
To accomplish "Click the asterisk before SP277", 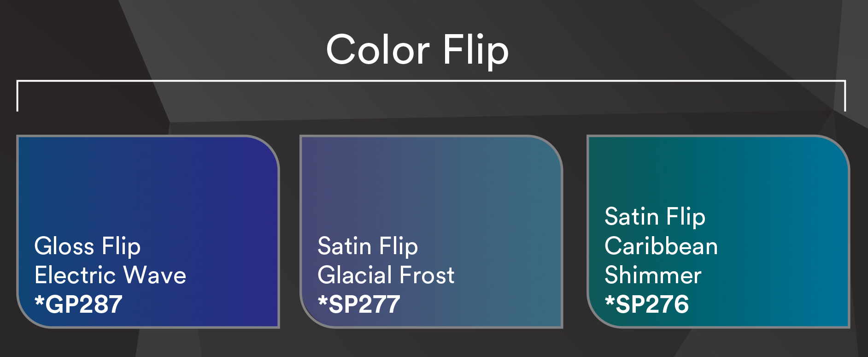I will [323, 301].
